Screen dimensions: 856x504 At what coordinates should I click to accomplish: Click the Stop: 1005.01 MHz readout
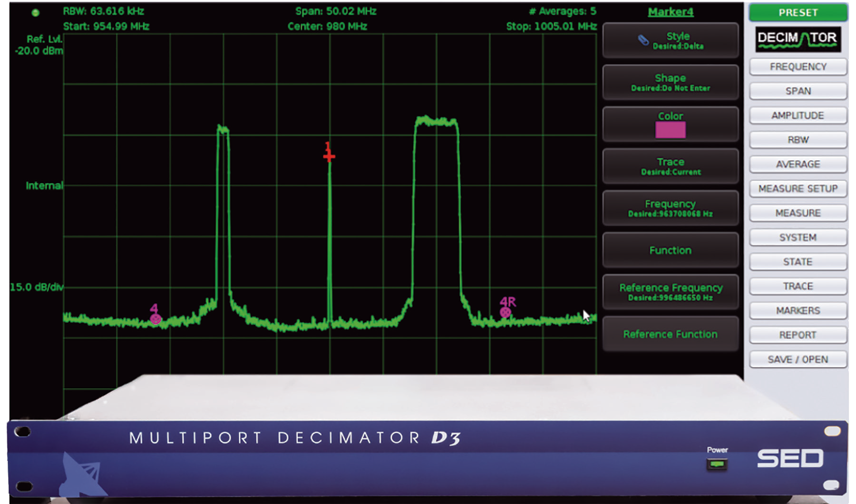(x=551, y=26)
